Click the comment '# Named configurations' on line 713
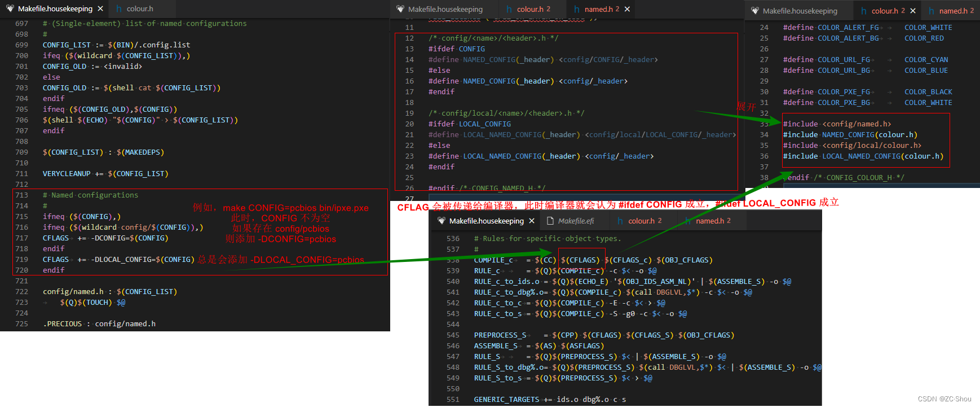Viewport: 980px width, 407px height. pyautogui.click(x=90, y=195)
